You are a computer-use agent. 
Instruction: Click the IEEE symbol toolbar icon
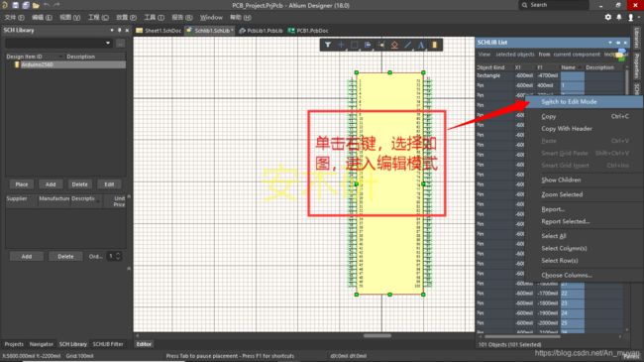[x=394, y=45]
